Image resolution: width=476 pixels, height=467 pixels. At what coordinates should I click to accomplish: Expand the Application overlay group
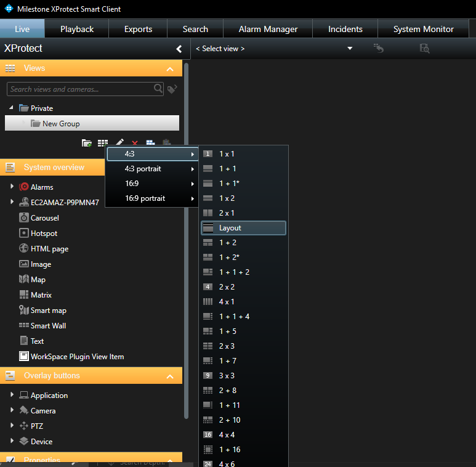pyautogui.click(x=12, y=394)
